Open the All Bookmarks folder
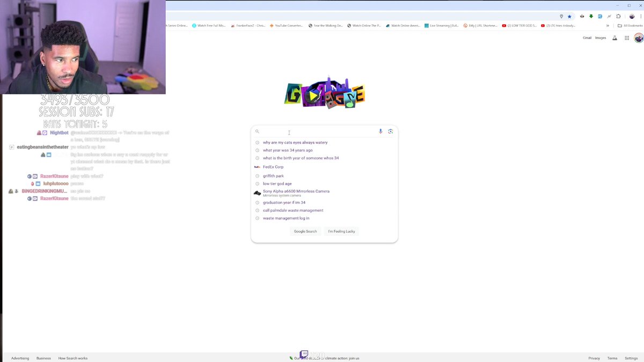The height and width of the screenshot is (362, 644). [630, 25]
